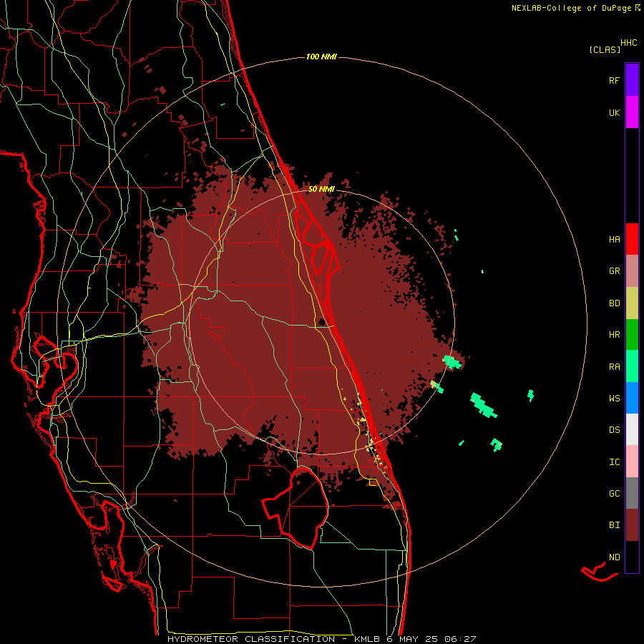Click the BI brown legend swatch
This screenshot has width=644, height=644.
point(632,525)
